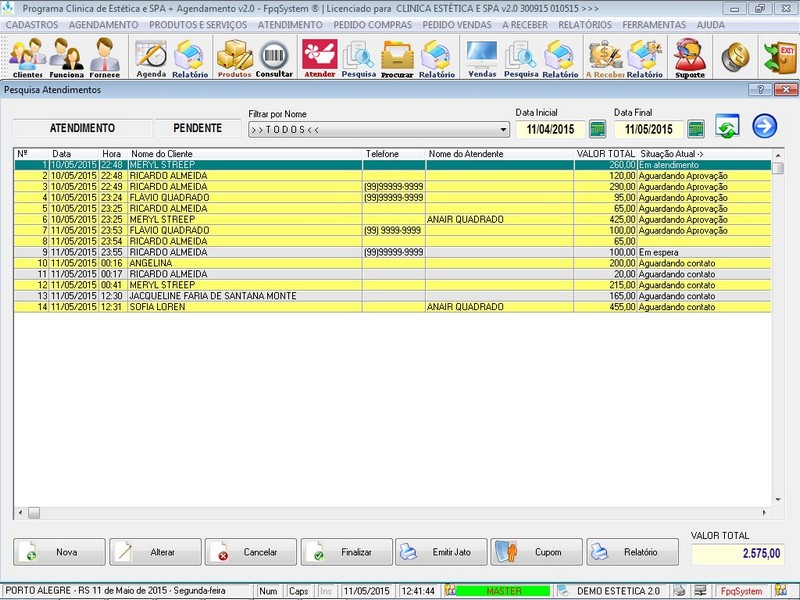This screenshot has height=600, width=800.
Task: Open the RELATÓRIOS menu
Action: [x=585, y=24]
